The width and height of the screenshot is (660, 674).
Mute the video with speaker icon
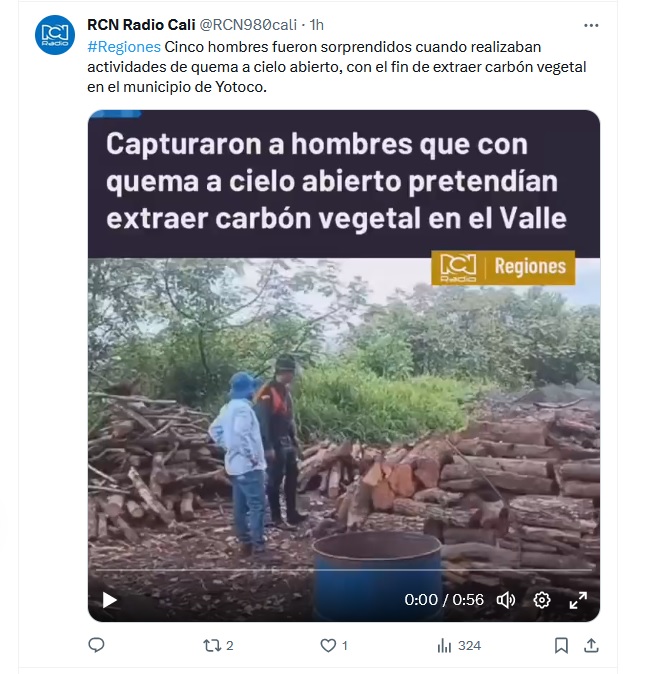(506, 600)
